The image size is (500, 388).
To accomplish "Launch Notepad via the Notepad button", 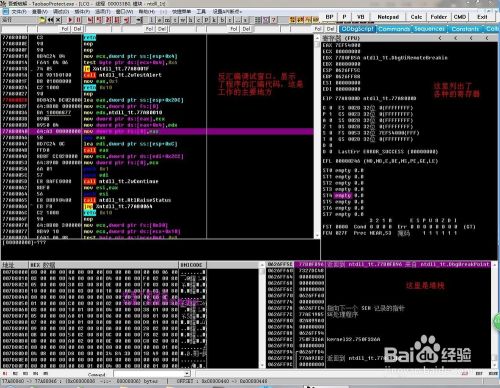I will (388, 17).
